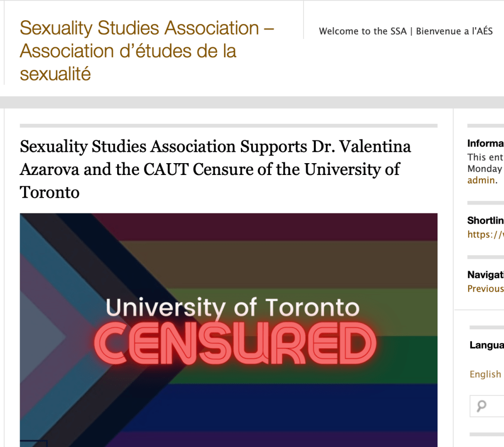Image resolution: width=504 pixels, height=447 pixels.
Task: Click the gray triangle chevron in the banner
Action: [x=39, y=337]
